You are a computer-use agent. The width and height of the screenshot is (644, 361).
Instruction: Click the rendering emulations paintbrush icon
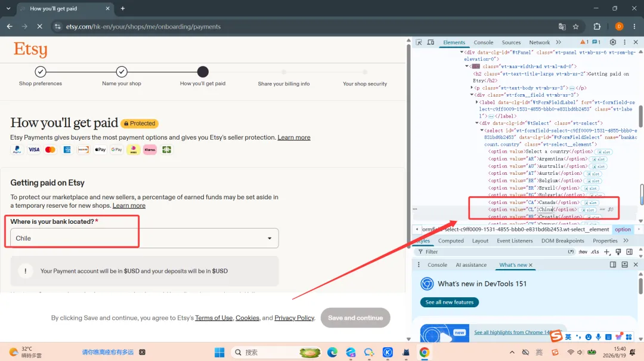pyautogui.click(x=618, y=252)
